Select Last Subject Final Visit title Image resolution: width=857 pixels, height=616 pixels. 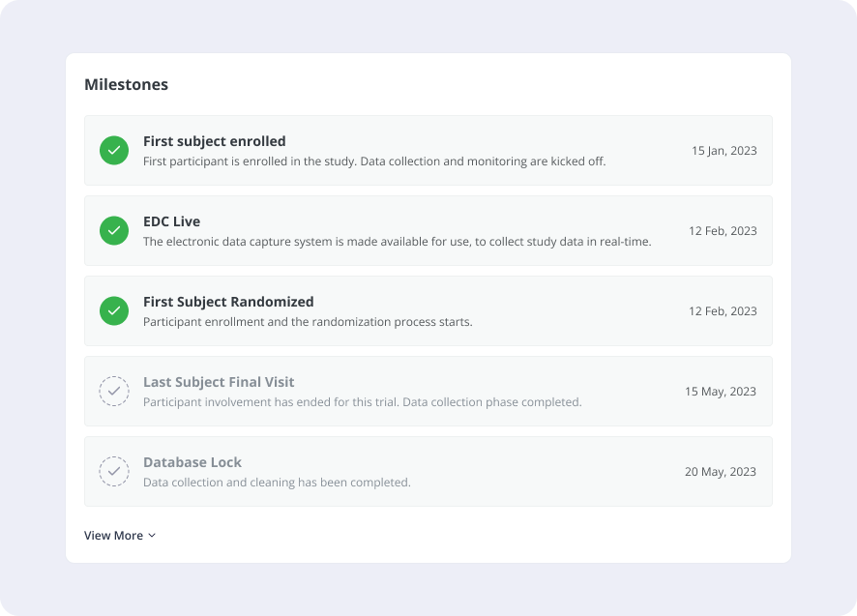[219, 382]
